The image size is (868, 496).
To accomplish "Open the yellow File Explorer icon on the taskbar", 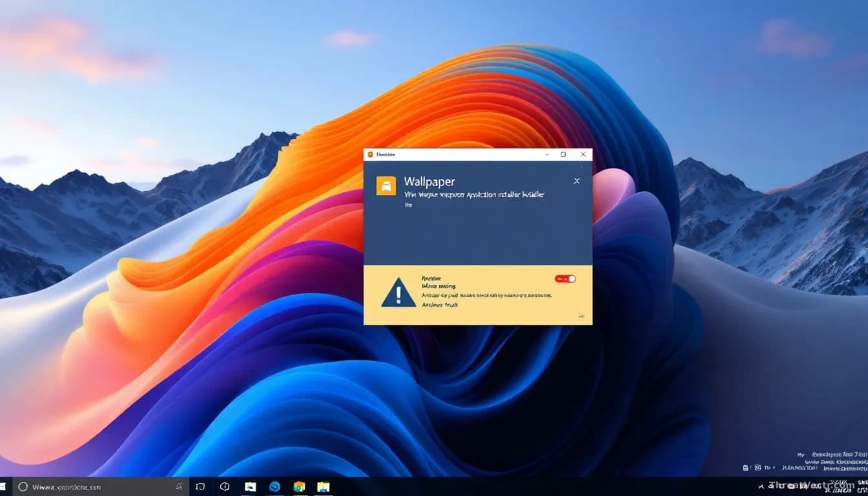I will pyautogui.click(x=324, y=486).
